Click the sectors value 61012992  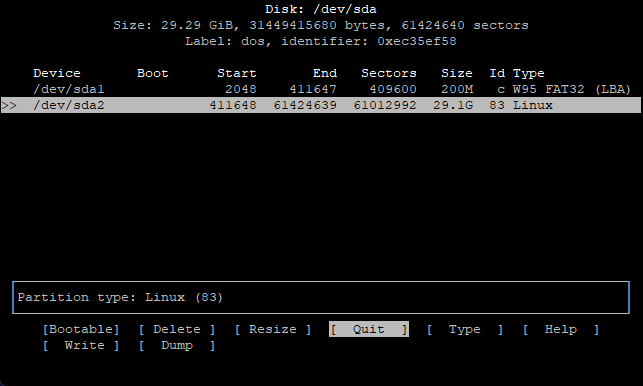(x=385, y=105)
